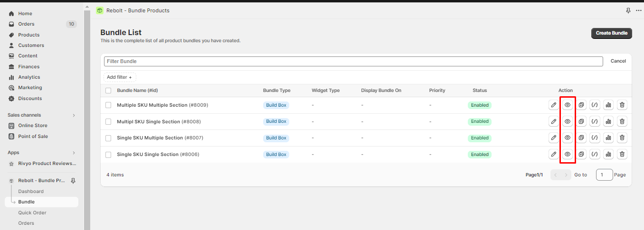Duplicate the Single SKU Multiple Section bundle
Image resolution: width=644 pixels, height=230 pixels.
[x=581, y=138]
